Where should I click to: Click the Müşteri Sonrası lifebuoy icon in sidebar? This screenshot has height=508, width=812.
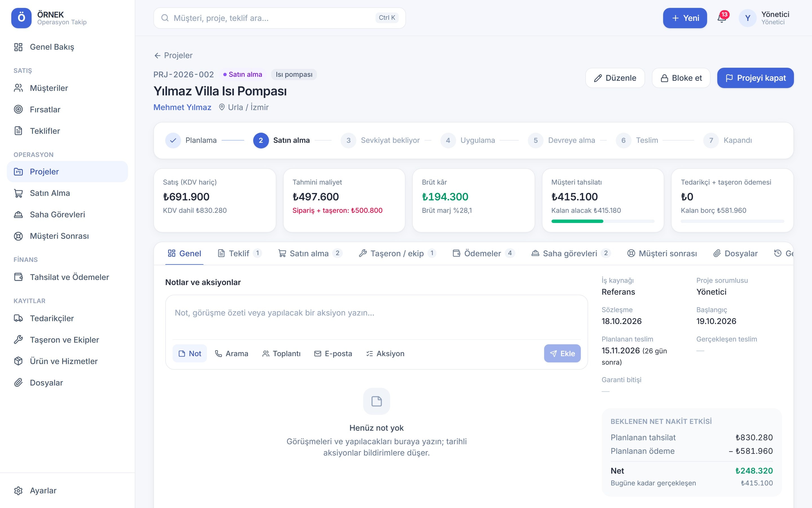(18, 236)
